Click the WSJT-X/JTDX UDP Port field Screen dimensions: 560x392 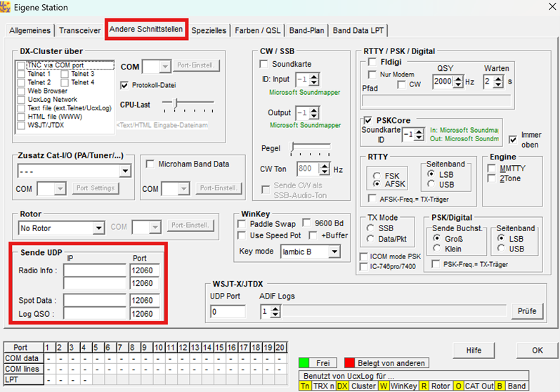click(228, 311)
